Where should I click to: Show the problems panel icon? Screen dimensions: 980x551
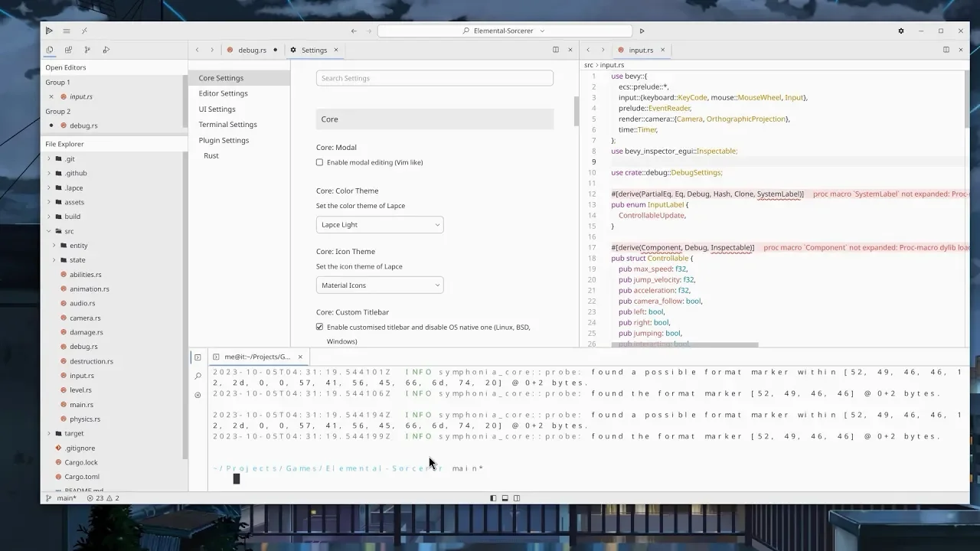tap(198, 395)
